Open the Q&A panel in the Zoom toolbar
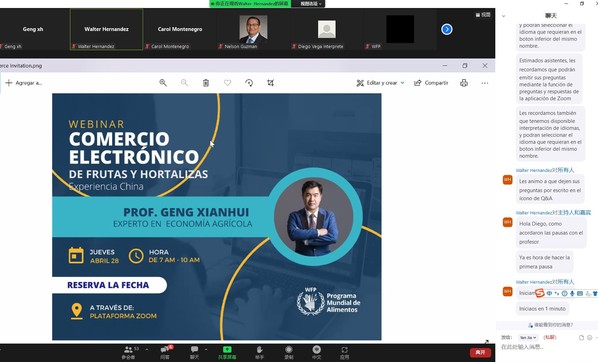 click(165, 352)
